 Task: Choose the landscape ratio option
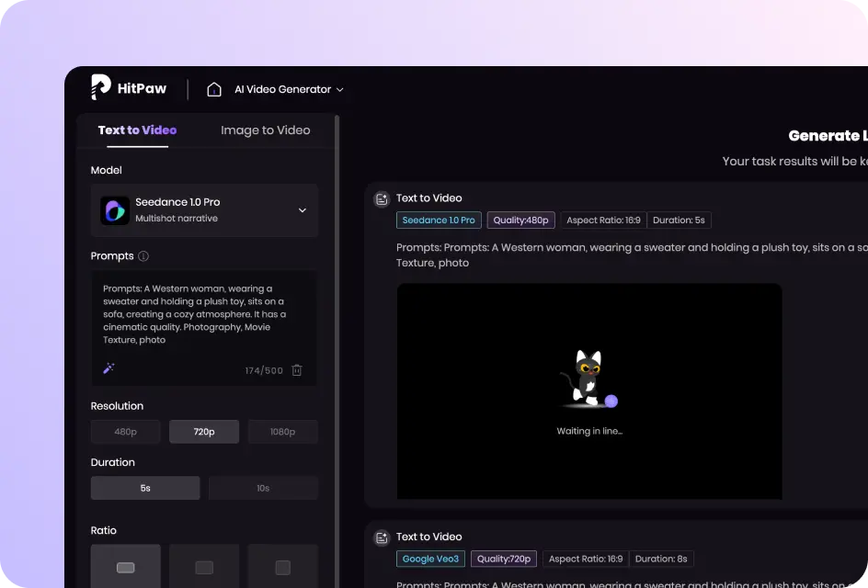(x=126, y=567)
